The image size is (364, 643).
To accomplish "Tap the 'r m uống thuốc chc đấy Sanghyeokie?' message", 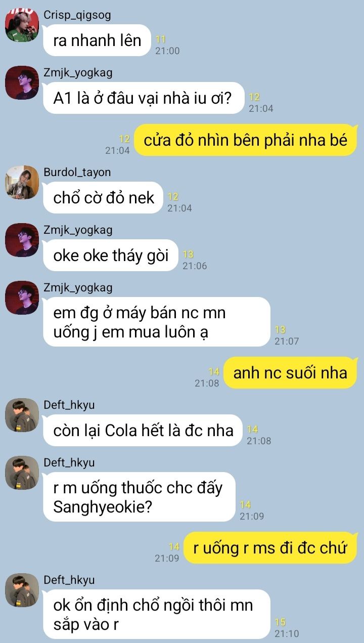I will coord(139,497).
